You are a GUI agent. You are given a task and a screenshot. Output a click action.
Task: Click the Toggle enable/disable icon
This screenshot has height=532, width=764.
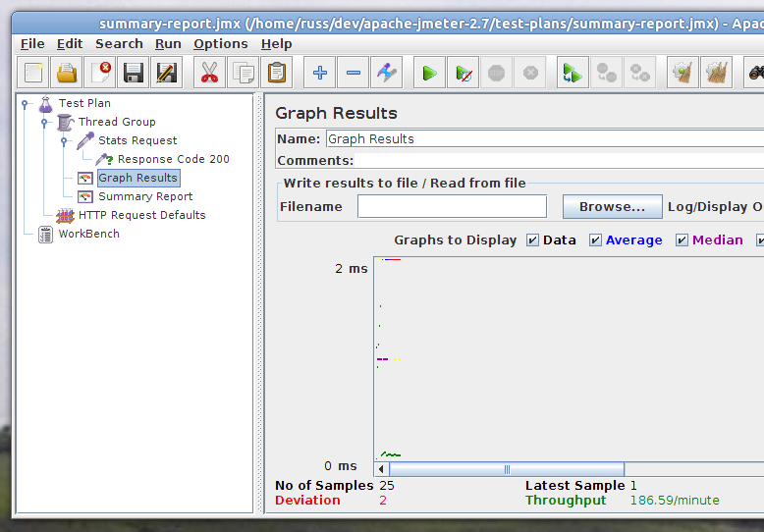coord(386,73)
